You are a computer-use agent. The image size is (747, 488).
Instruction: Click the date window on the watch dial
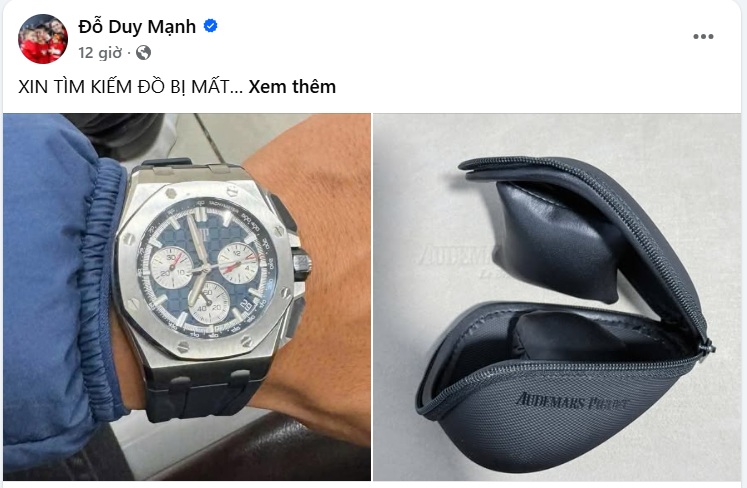[245, 305]
